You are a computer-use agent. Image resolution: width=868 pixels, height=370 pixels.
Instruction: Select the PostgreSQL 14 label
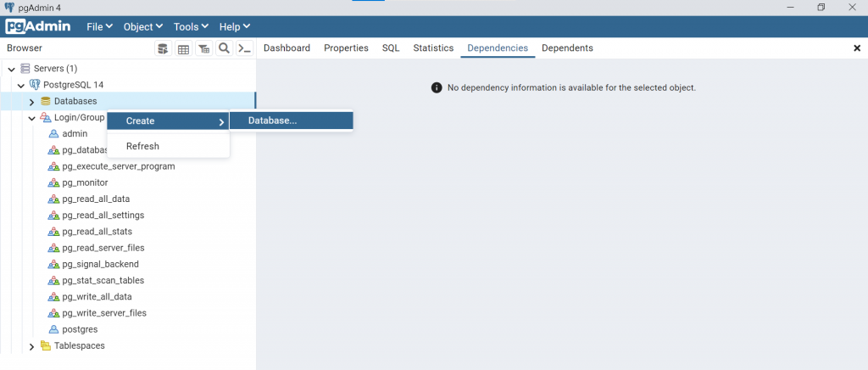(74, 85)
